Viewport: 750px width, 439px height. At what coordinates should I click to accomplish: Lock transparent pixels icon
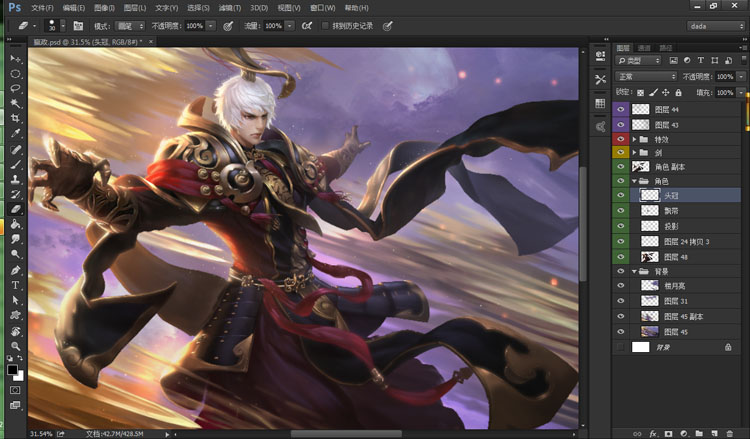coord(640,92)
